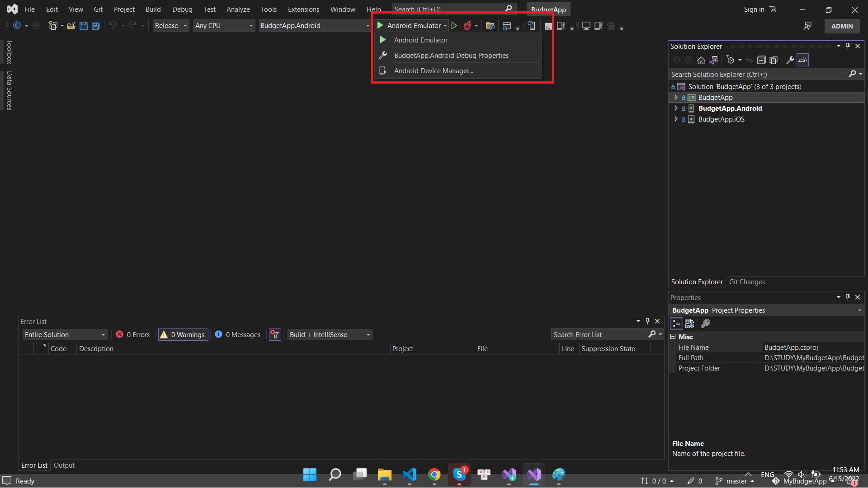Select Android Device Manager menu entry
This screenshot has height=488, width=868.
tap(433, 71)
